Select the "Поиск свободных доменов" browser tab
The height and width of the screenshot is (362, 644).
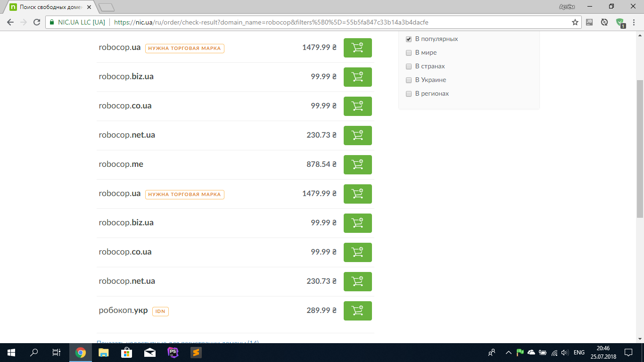pos(50,7)
